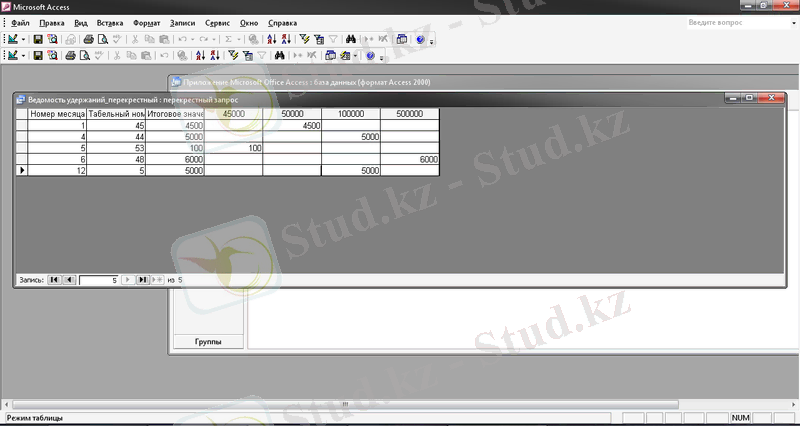Click the View icon in the top toolbar
Screen dimensions: 800x426
13,39
